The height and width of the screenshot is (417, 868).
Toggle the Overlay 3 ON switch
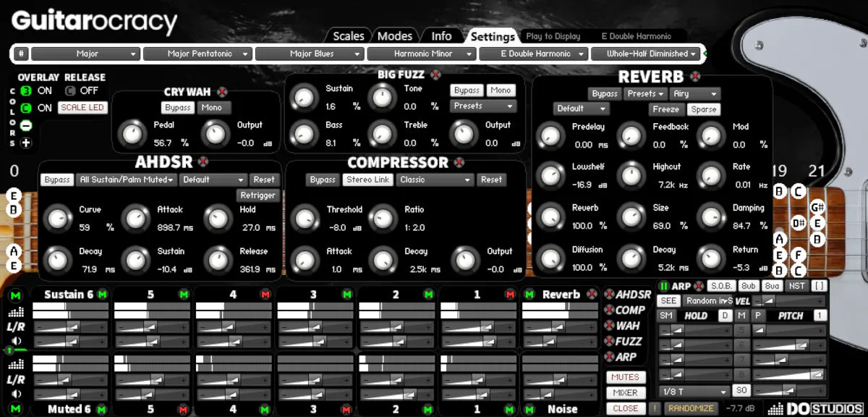click(x=26, y=91)
